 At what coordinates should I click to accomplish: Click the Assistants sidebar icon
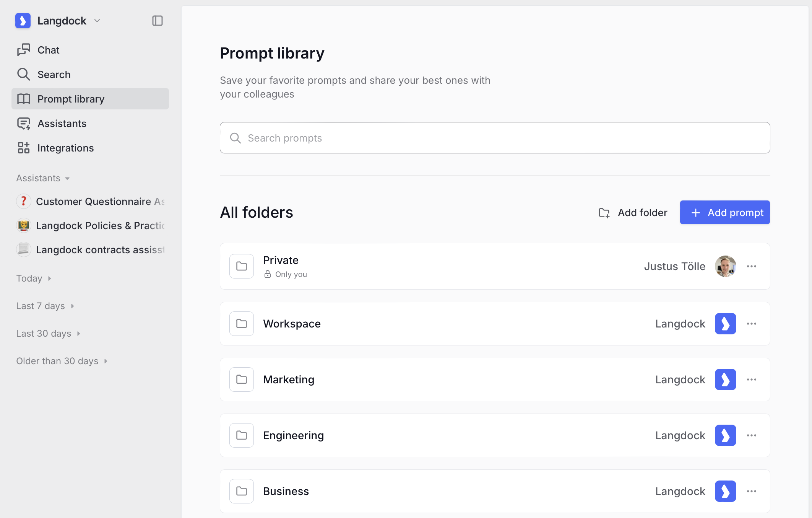[x=24, y=124]
